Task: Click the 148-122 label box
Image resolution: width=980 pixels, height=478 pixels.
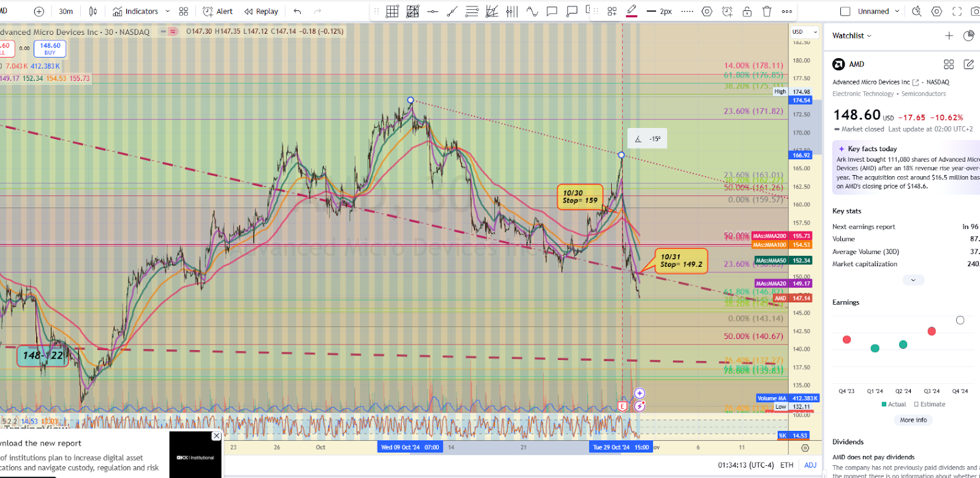Action: 42,356
